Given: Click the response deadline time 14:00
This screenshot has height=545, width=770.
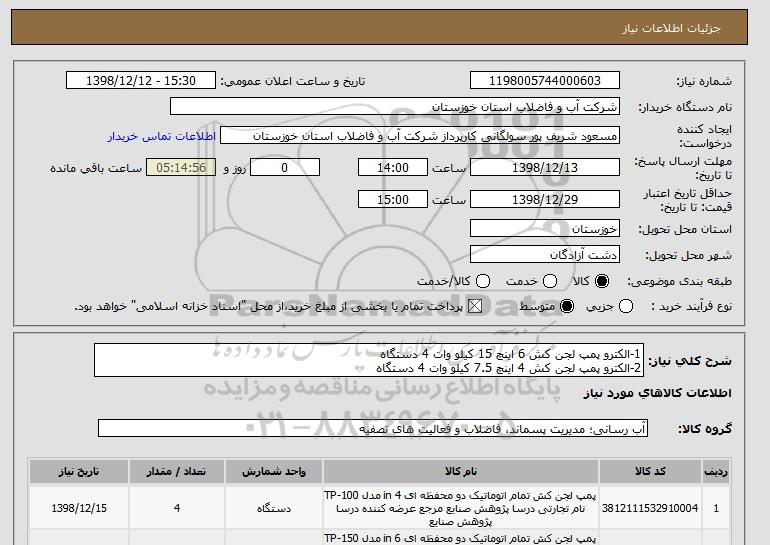Looking at the screenshot, I should point(393,167).
